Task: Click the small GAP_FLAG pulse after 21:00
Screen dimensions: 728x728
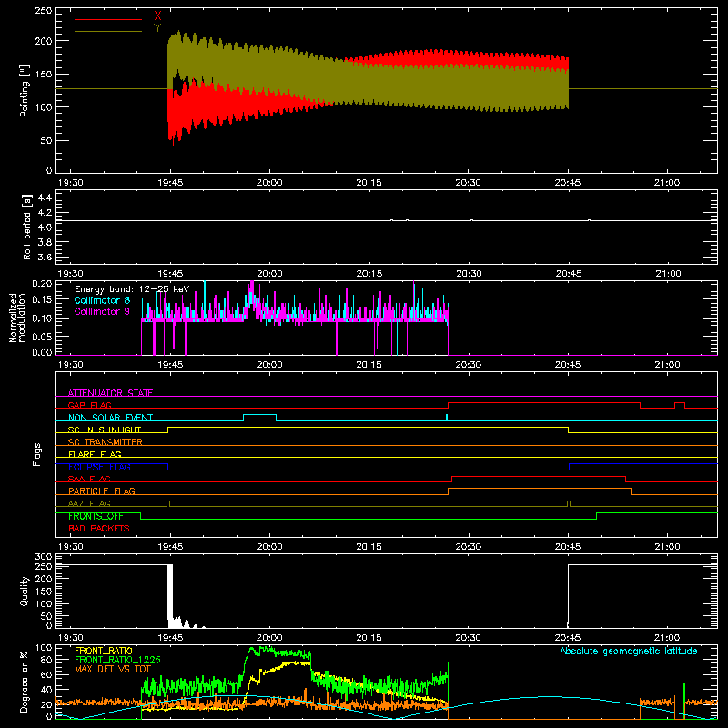Action: pos(680,403)
